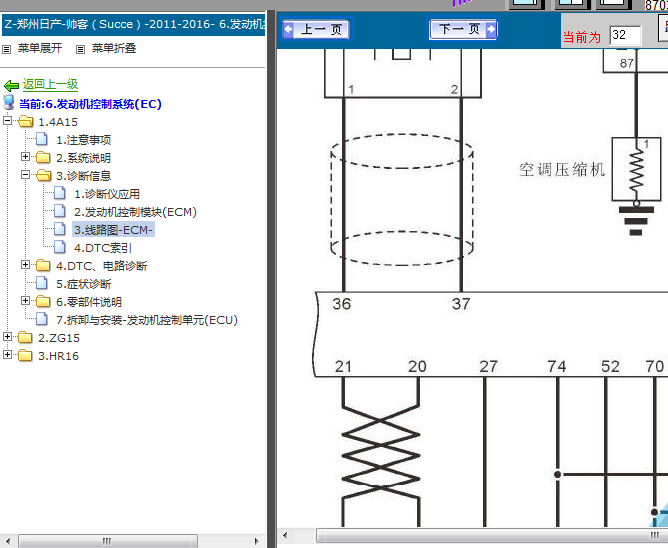Image resolution: width=668 pixels, height=548 pixels.
Task: Click the document icon beside 4.DTC索引
Action: pos(60,247)
